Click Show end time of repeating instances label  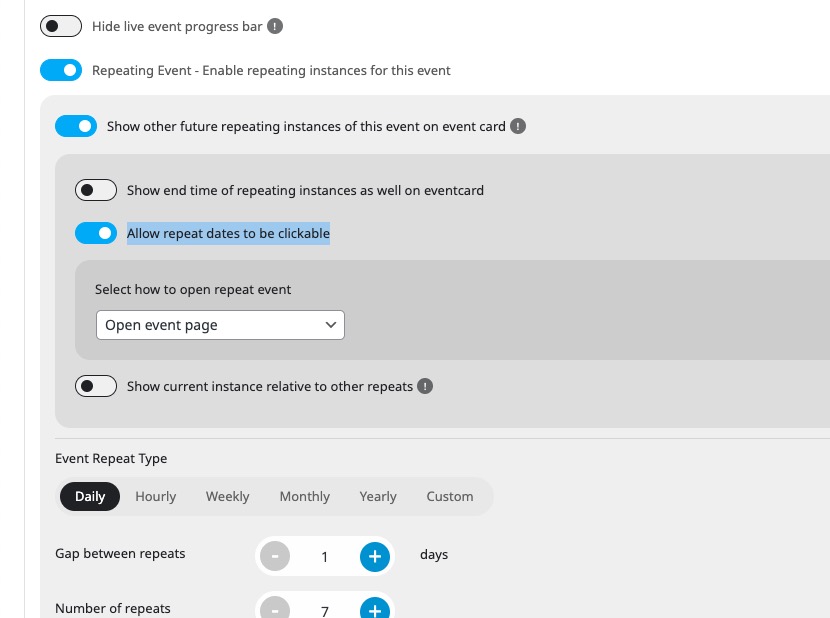(305, 190)
